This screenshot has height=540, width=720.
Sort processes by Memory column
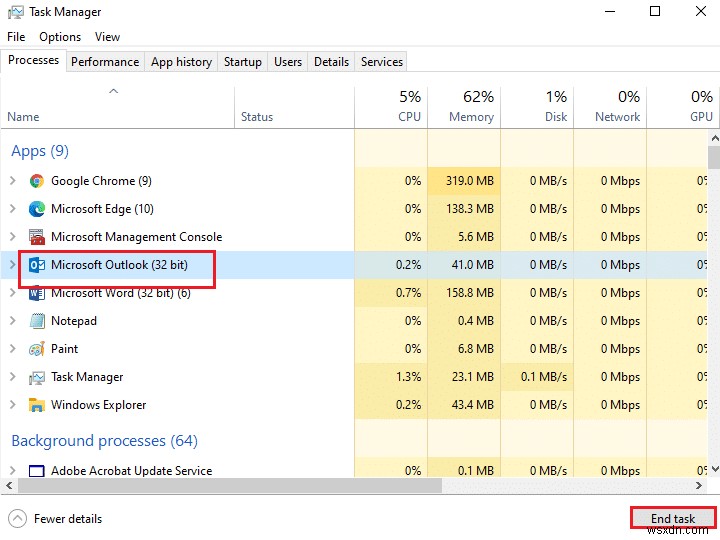coord(464,107)
